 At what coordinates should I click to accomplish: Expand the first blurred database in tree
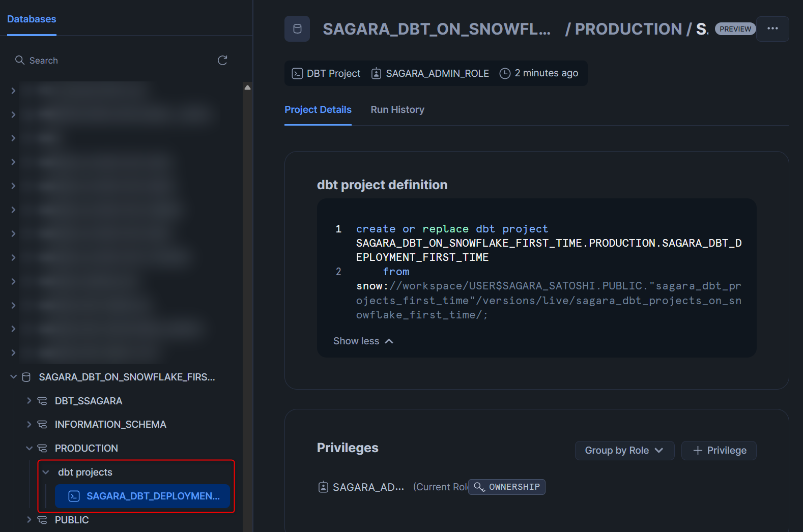tap(13, 91)
